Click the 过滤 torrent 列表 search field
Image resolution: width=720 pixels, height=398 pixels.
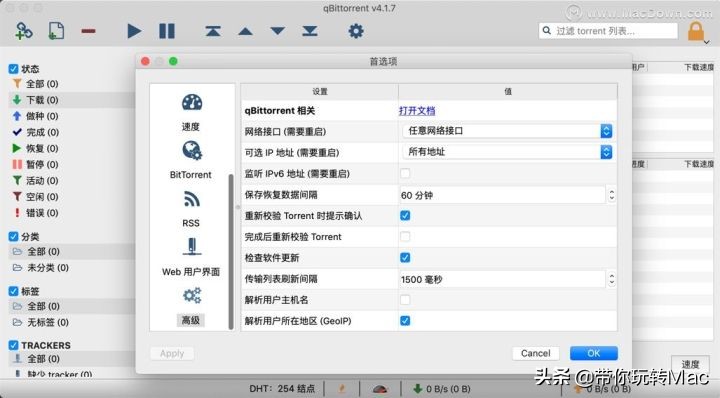pyautogui.click(x=608, y=31)
